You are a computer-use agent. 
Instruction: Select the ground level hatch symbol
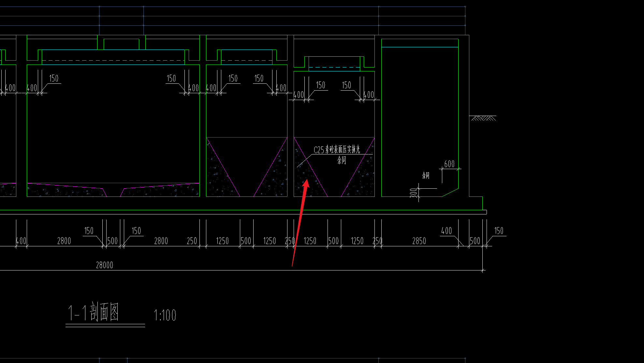click(x=484, y=118)
